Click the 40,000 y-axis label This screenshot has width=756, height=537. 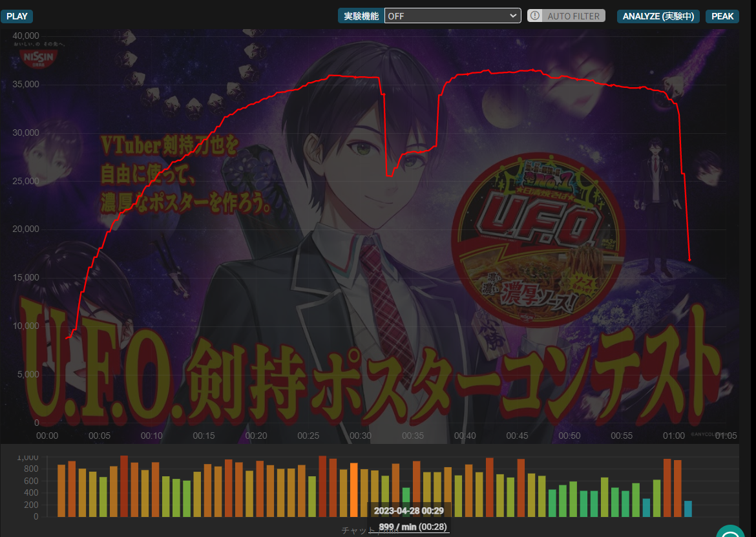point(26,36)
